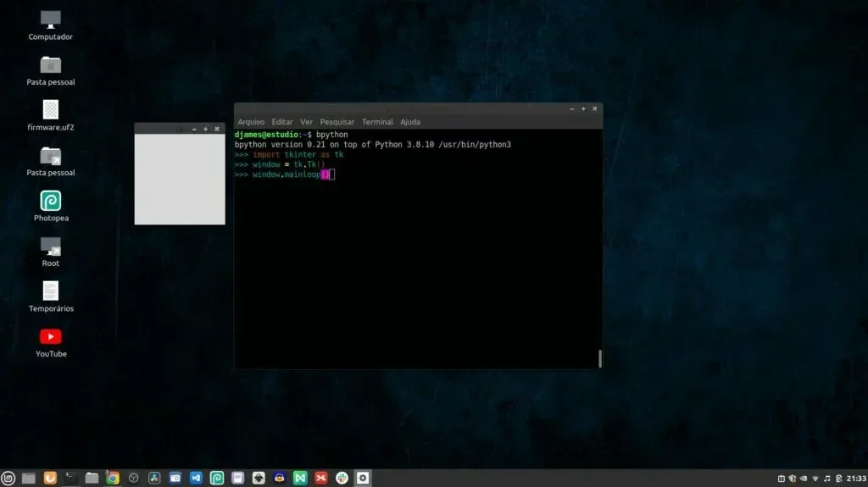The height and width of the screenshot is (487, 868).
Task: Open the Linux Mint start menu
Action: click(8, 479)
